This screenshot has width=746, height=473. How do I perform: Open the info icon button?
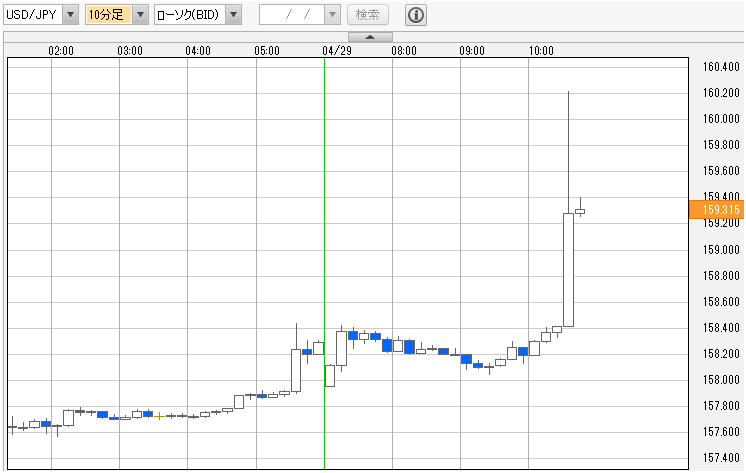point(415,15)
